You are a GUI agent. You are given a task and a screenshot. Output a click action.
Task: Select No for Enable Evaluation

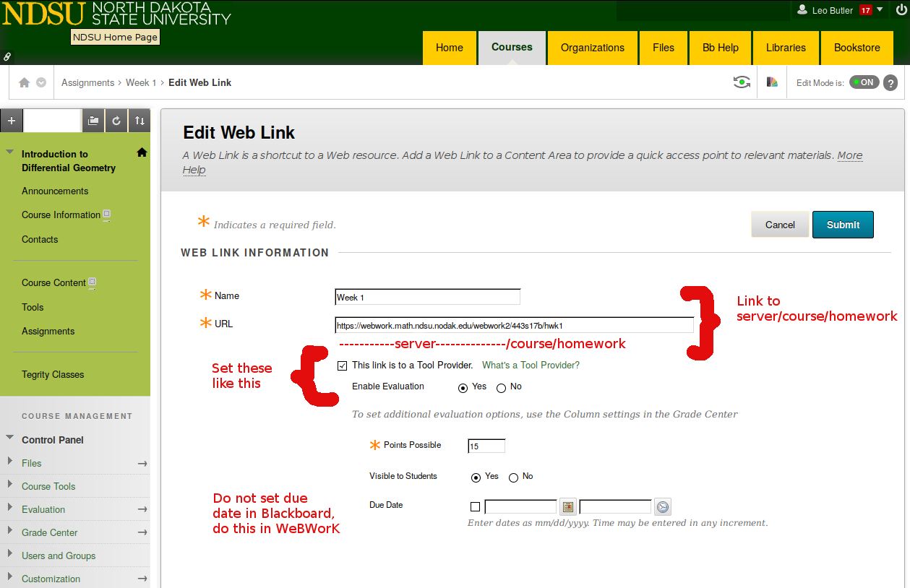501,388
